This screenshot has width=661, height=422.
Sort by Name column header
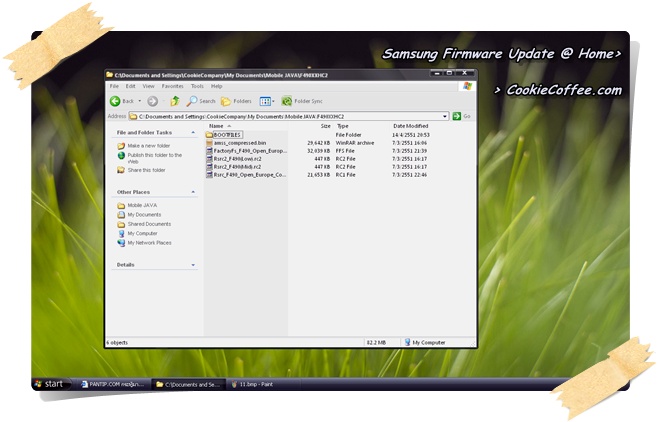tap(216, 126)
